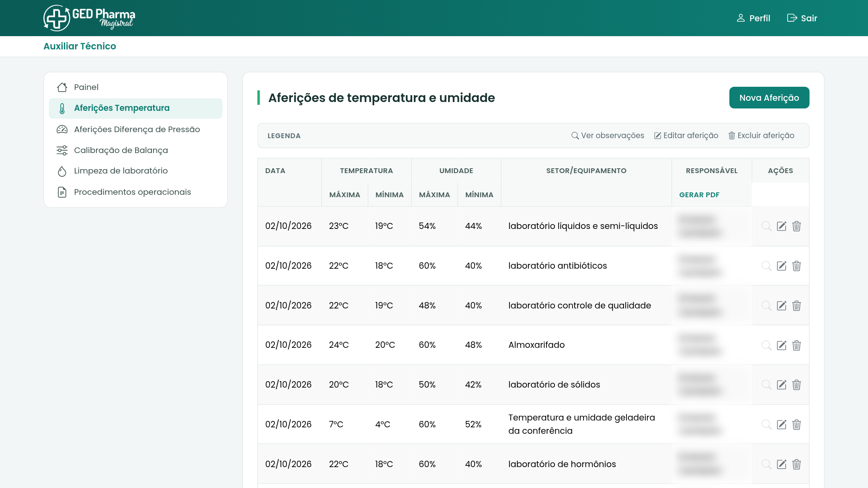Click the Auxiliar Técnico heading

tap(80, 46)
